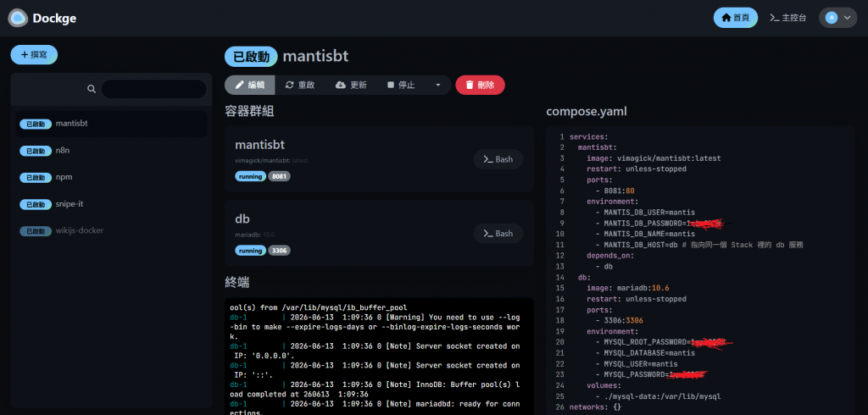Image resolution: width=868 pixels, height=415 pixels.
Task: Click the running badge of db
Action: [x=251, y=251]
